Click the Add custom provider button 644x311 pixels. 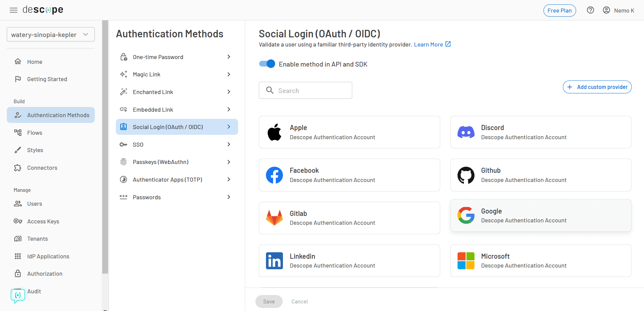pos(597,87)
